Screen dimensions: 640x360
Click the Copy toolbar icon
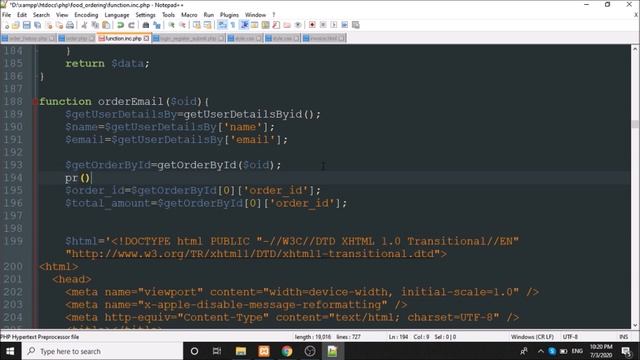tap(95, 25)
